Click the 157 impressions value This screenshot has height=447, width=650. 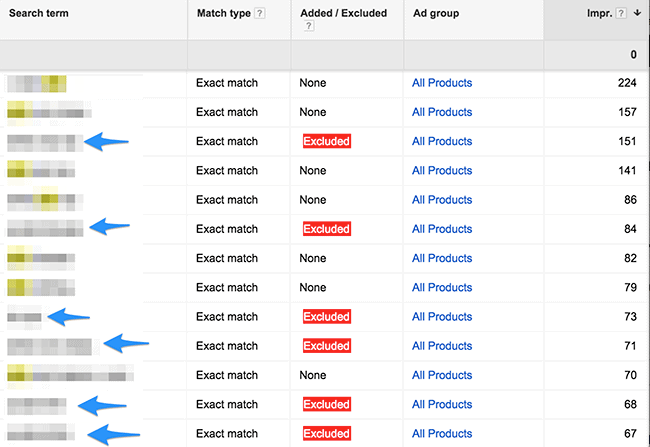(627, 112)
